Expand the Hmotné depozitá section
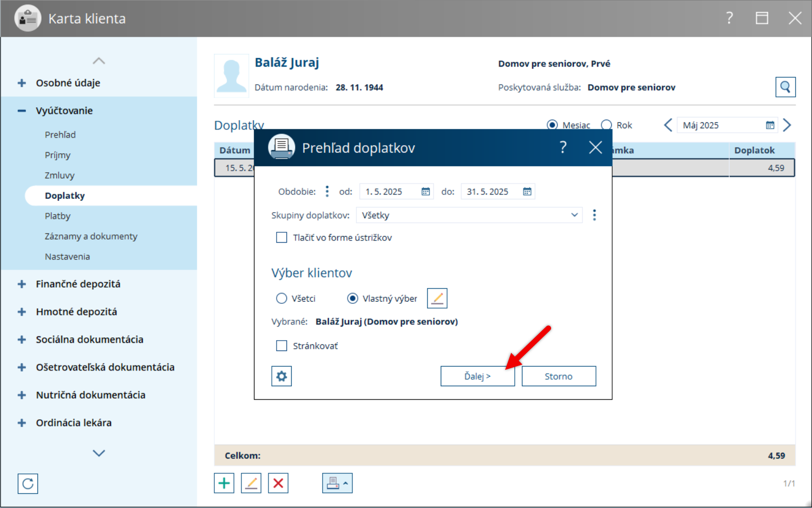812x508 pixels. pyautogui.click(x=22, y=311)
